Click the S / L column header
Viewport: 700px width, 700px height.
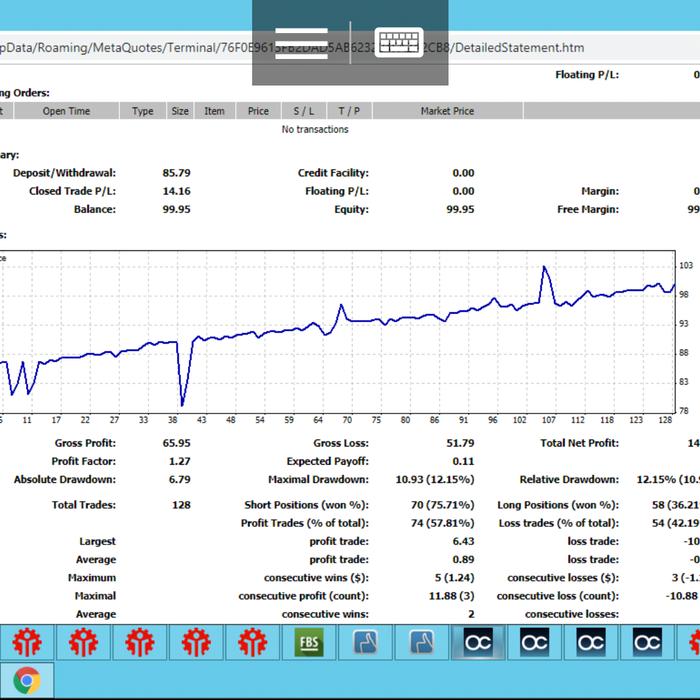pyautogui.click(x=304, y=111)
